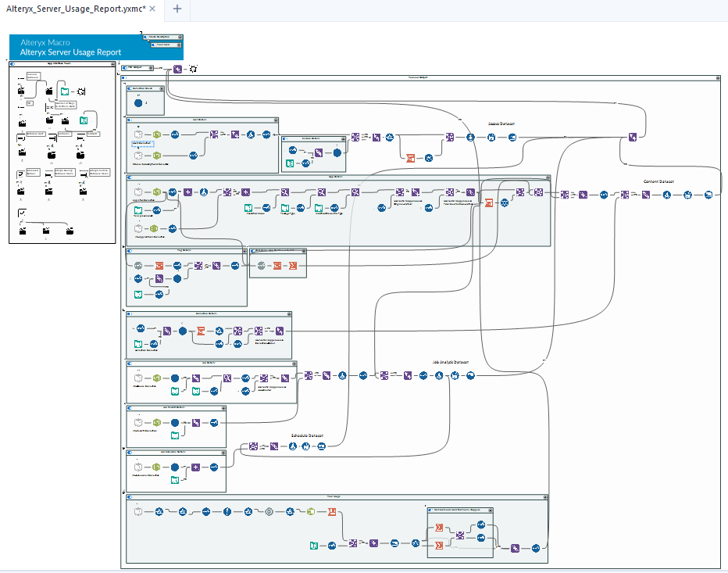Collapse the interface tools container
The width and height of the screenshot is (728, 573).
pyautogui.click(x=112, y=63)
